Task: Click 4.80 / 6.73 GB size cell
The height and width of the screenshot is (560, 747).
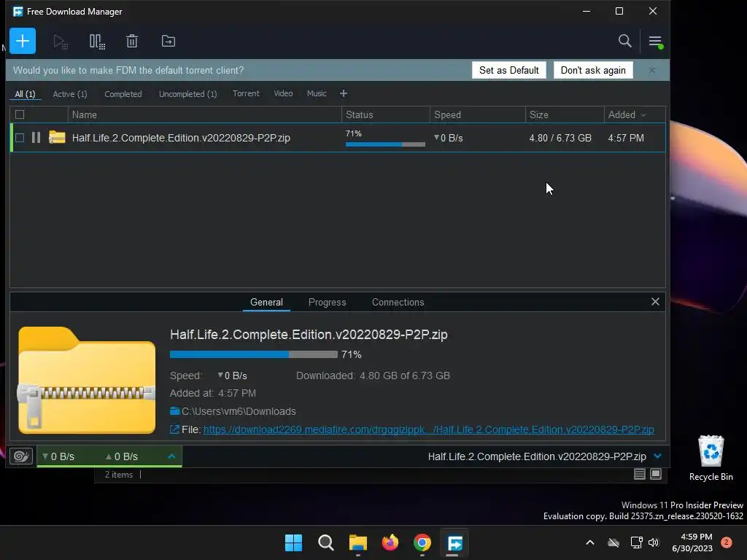Action: (560, 138)
